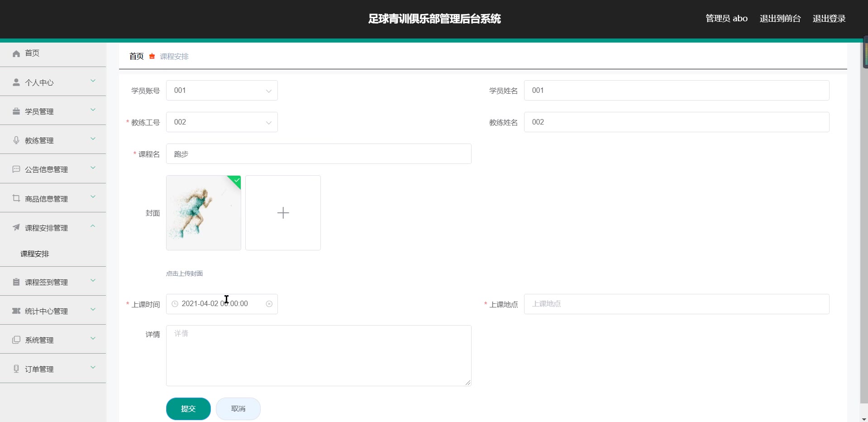Expand the 课程签到管理 menu chevron
This screenshot has height=422, width=868.
93,280
